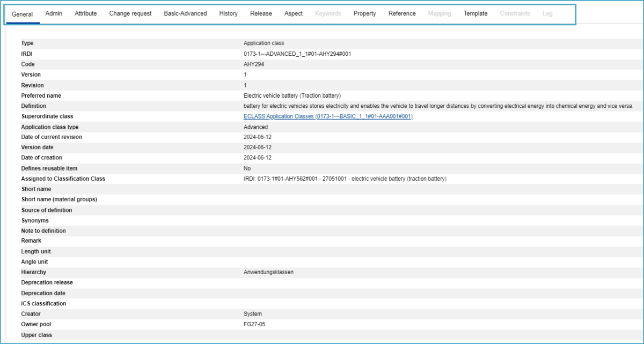
Task: Select the Property tab
Action: point(364,13)
